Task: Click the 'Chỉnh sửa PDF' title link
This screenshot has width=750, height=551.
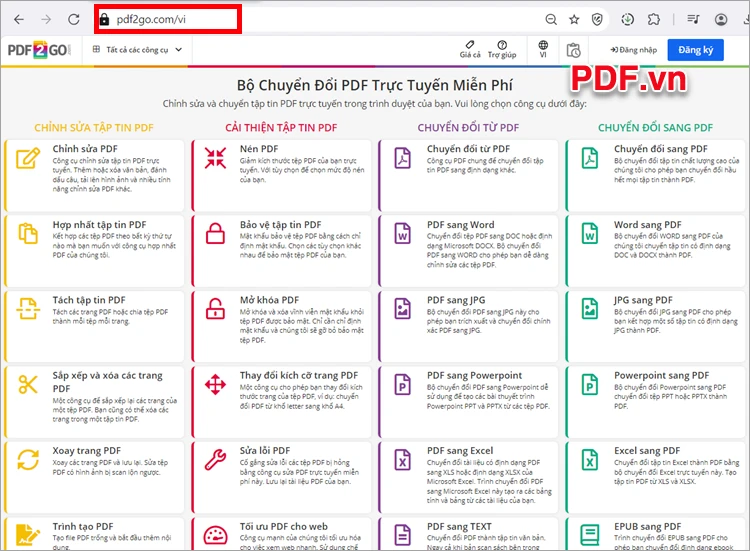Action: coord(85,149)
